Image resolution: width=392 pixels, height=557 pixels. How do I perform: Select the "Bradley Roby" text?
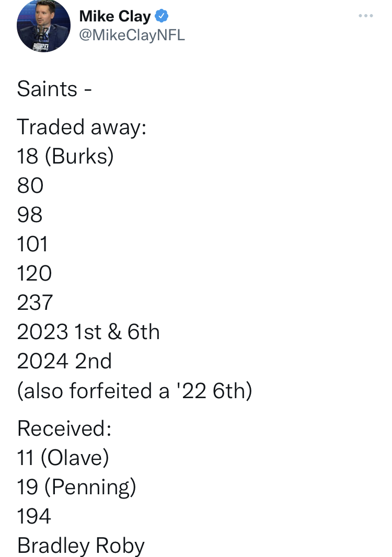(81, 546)
